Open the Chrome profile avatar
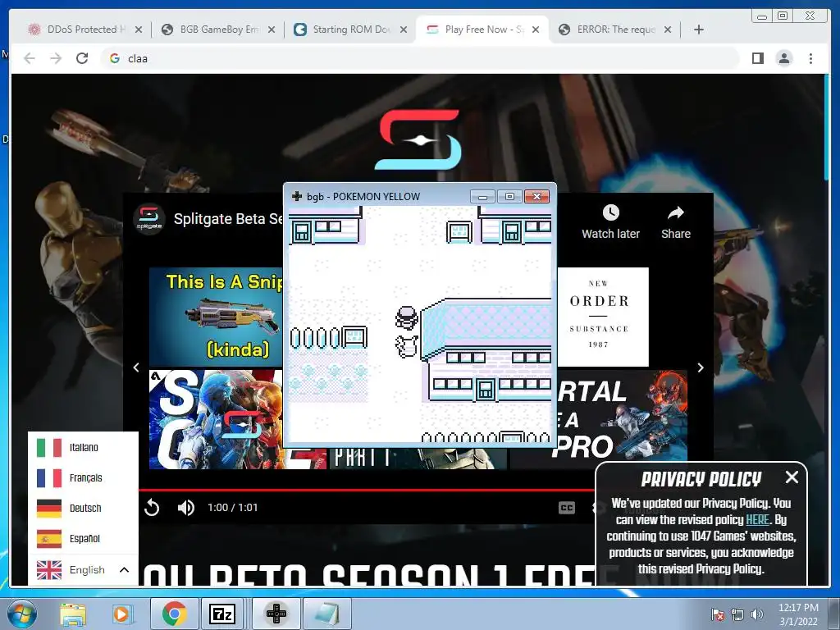This screenshot has height=630, width=840. coord(783,58)
